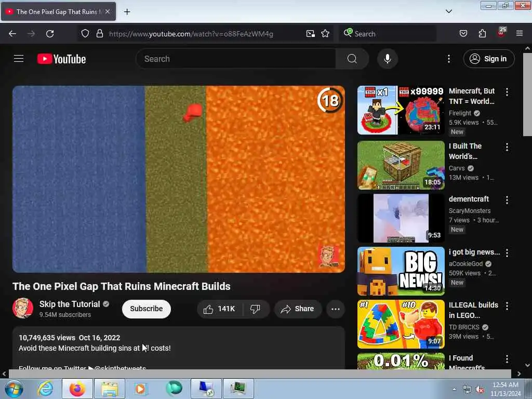Go back with the browser back arrow
Screen dimensions: 532x399
coord(12,34)
